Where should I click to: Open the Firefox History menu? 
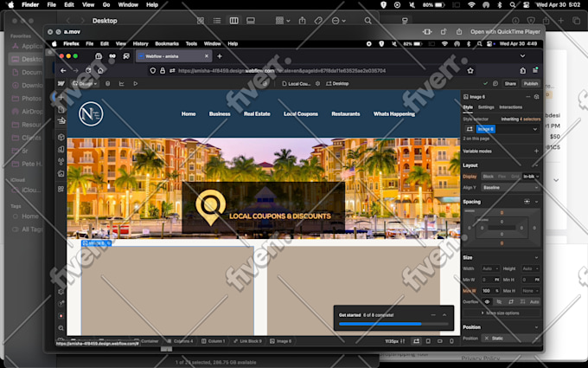click(x=141, y=43)
